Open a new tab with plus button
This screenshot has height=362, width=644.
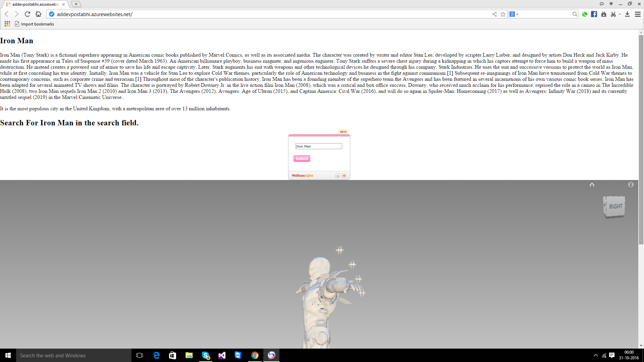(76, 4)
